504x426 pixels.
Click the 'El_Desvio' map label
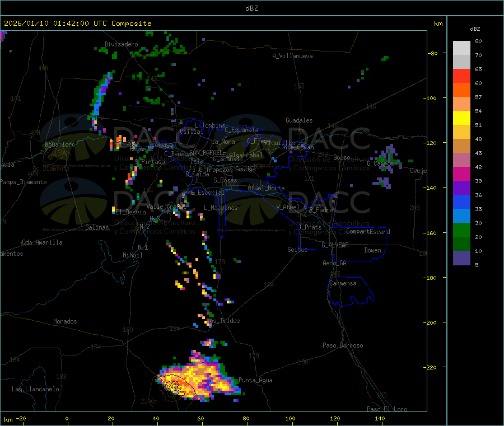(131, 212)
